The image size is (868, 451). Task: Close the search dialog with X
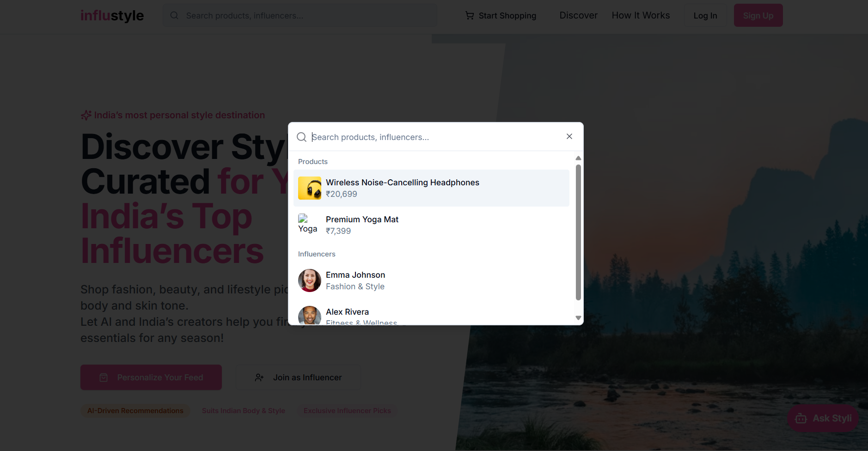(569, 136)
